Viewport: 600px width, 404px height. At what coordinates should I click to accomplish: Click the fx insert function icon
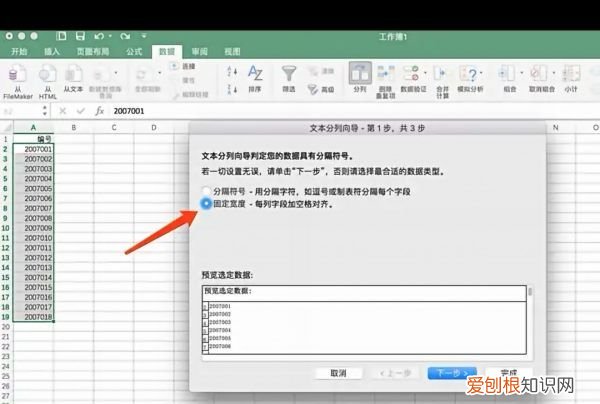[x=99, y=111]
